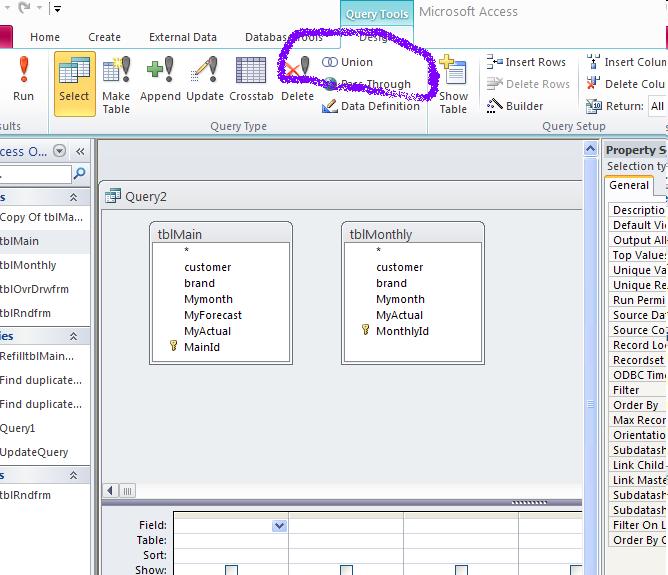Select brand field in tblMonthly

(x=391, y=283)
